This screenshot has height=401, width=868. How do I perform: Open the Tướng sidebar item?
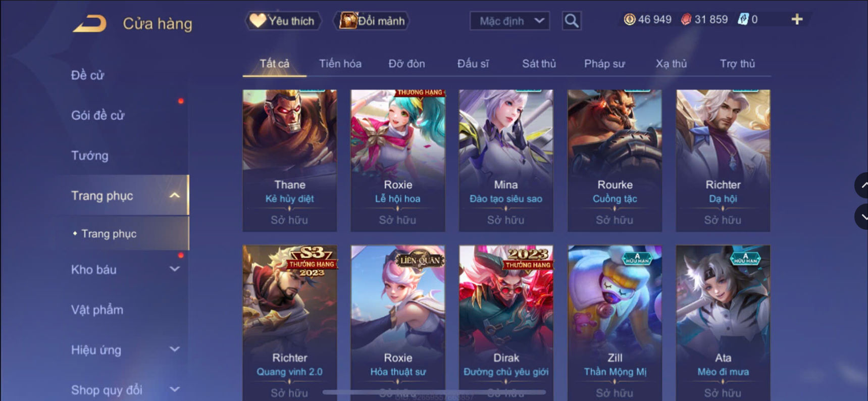click(x=90, y=156)
